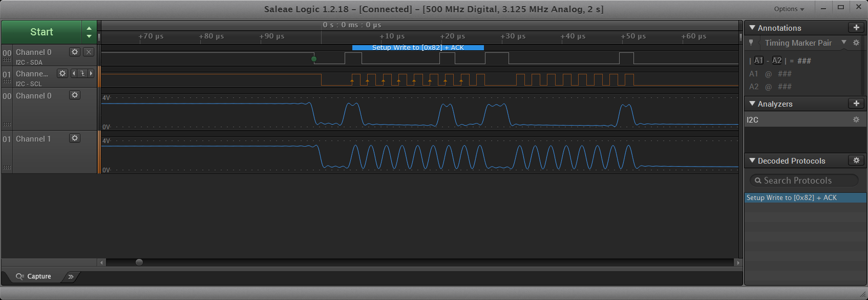
Task: Open capture settings up/down arrows
Action: click(89, 32)
